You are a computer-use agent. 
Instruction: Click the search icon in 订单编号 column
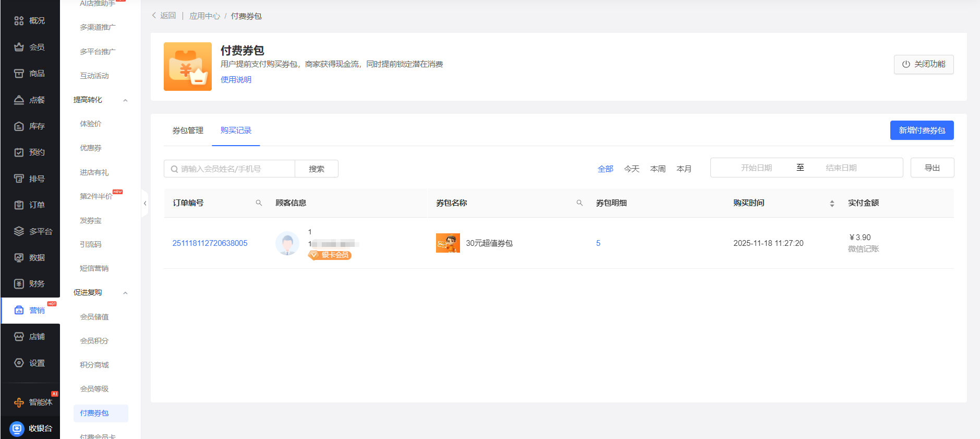(259, 203)
